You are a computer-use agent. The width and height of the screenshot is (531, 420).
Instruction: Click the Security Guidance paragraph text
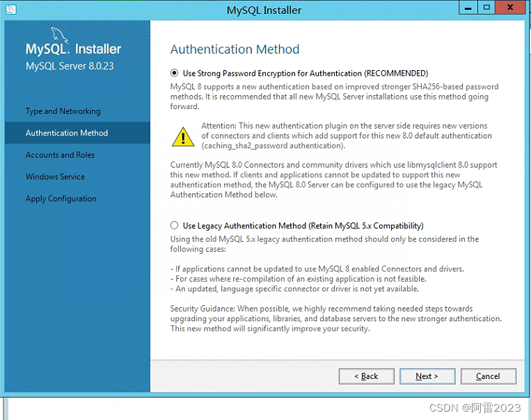[336, 318]
